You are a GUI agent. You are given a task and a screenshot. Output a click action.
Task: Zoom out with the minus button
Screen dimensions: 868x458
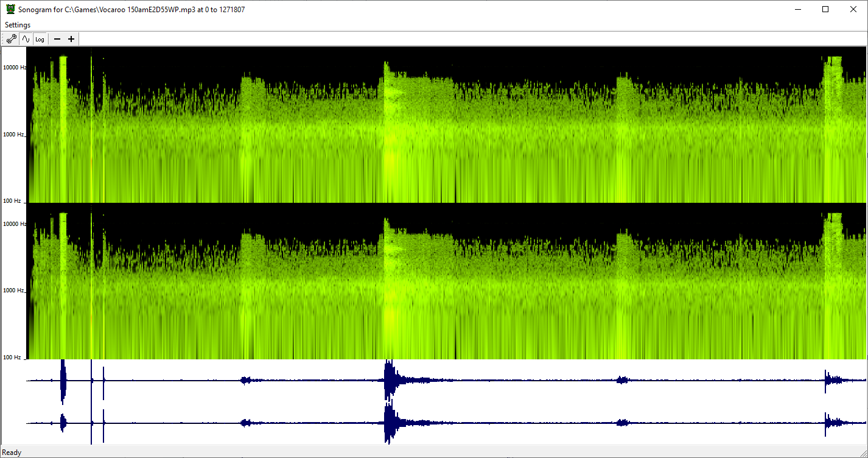point(57,39)
